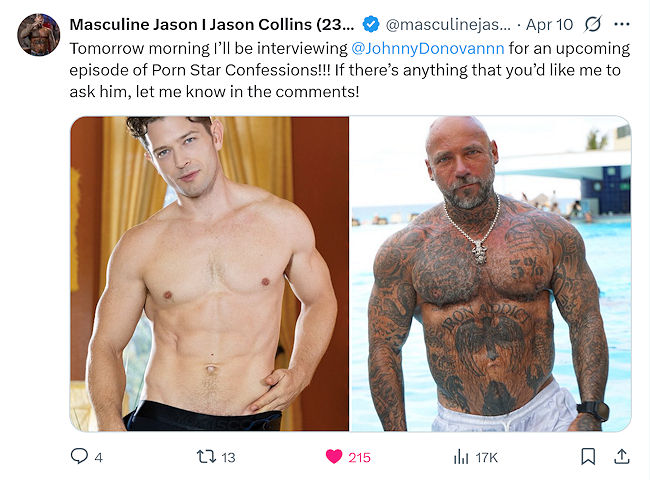Open the three-dot more options menu
Viewport: 650px width, 480px height.
pos(622,24)
